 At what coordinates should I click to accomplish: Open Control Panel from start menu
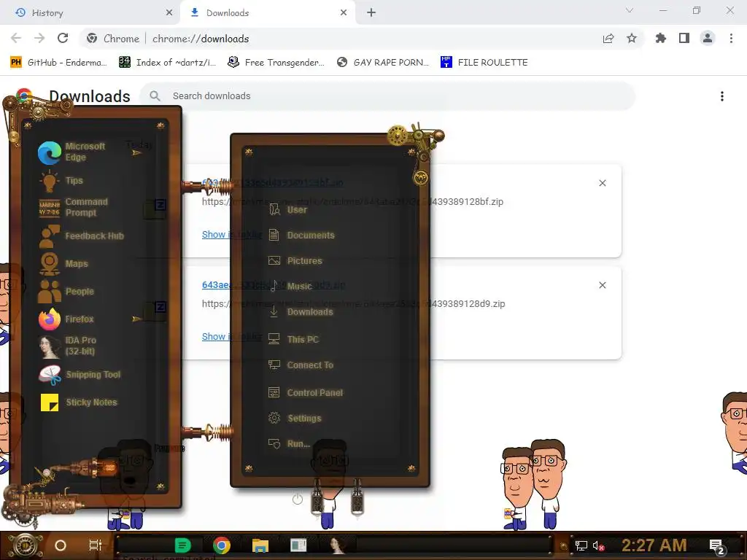click(x=306, y=392)
